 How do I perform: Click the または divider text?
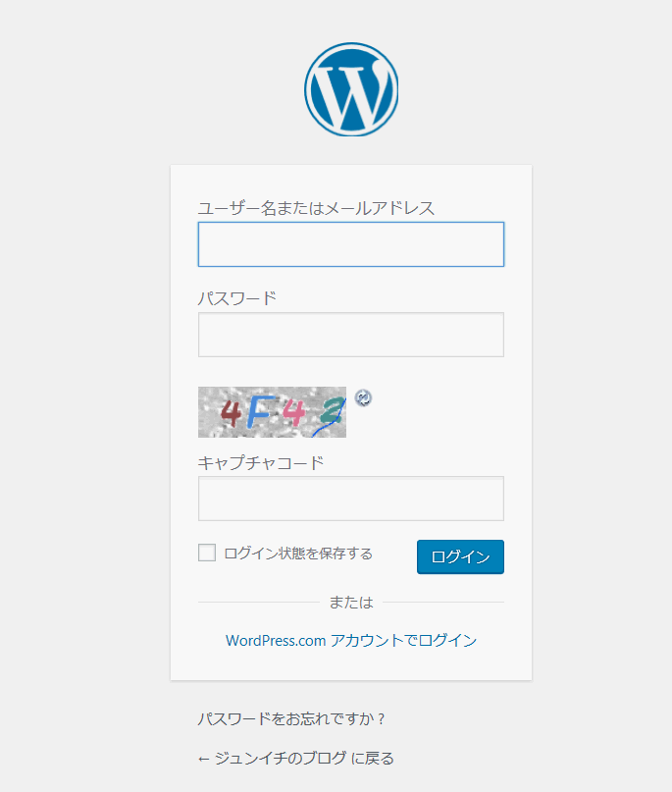[351, 602]
